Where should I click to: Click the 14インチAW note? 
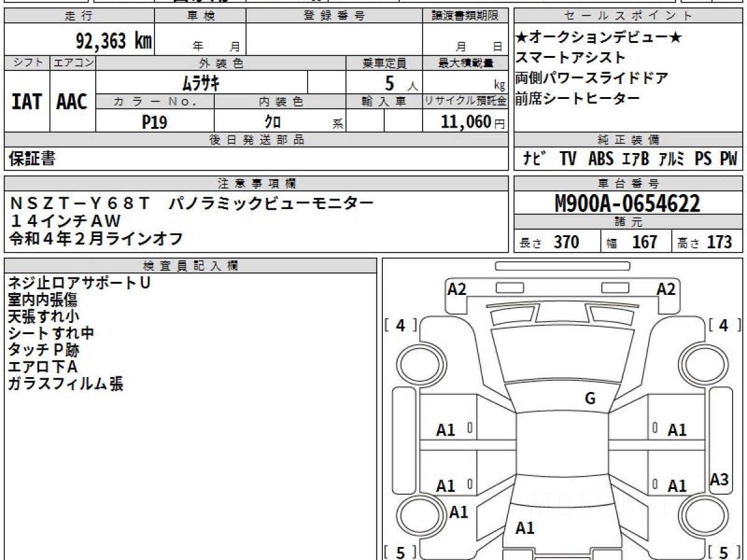pos(65,221)
